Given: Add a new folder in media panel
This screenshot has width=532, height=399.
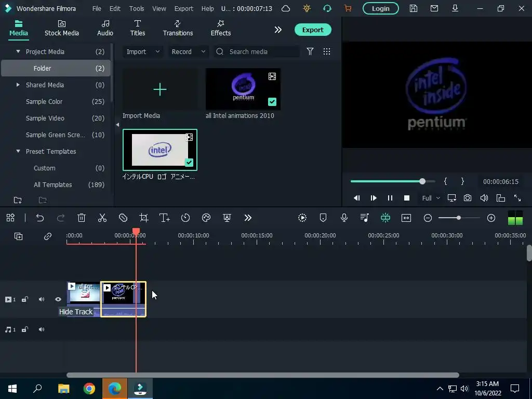Looking at the screenshot, I should click(x=18, y=200).
